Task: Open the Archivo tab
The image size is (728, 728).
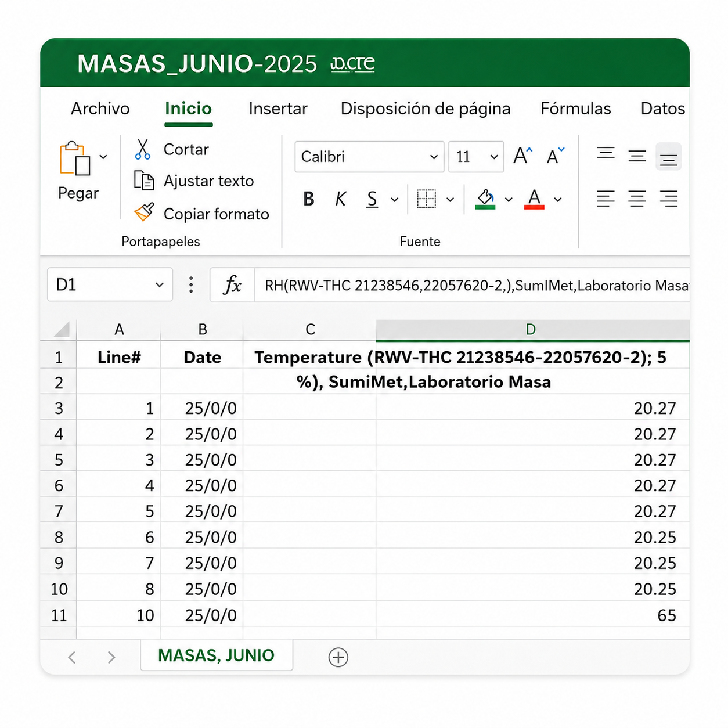Action: 100,109
